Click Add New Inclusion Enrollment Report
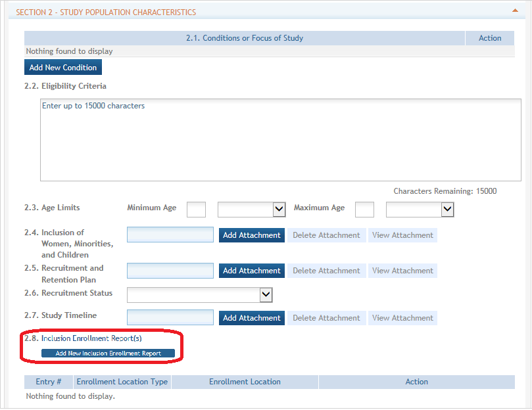The width and height of the screenshot is (532, 410). (109, 353)
